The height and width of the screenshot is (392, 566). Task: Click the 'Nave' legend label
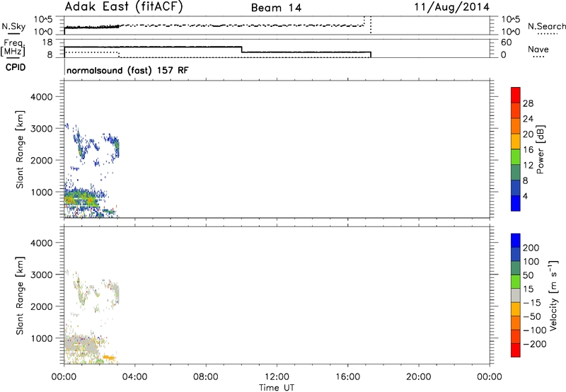point(538,50)
